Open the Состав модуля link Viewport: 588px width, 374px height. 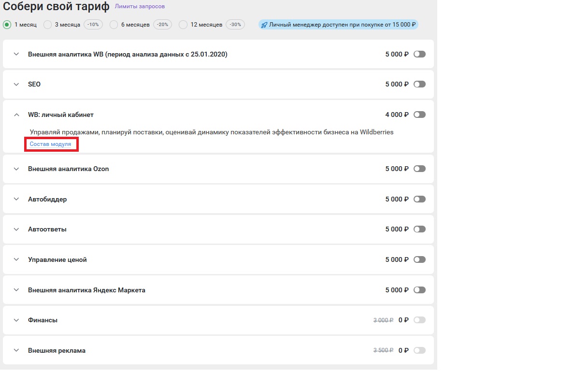50,144
